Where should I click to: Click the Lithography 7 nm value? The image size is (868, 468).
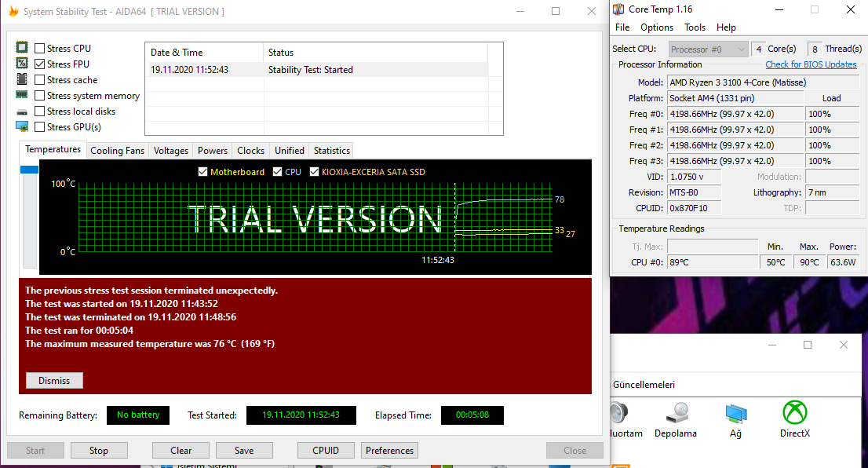tap(833, 192)
